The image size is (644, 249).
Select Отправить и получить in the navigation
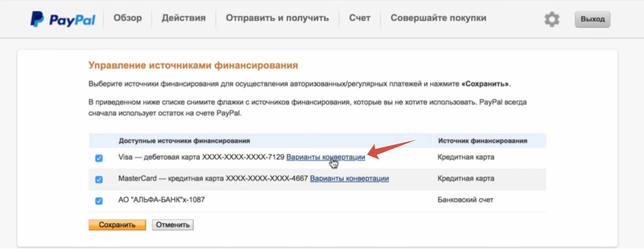[x=277, y=18]
